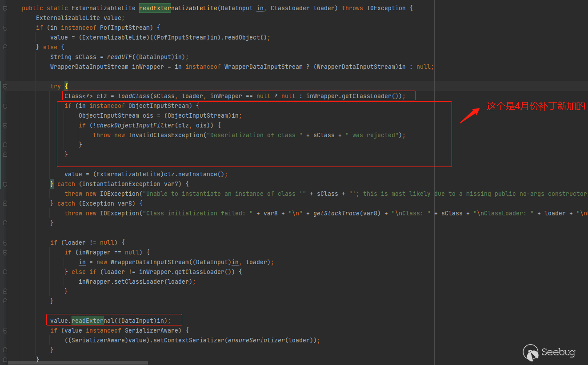The image size is (588, 365).
Task: Fold the 'if (value instanceof SerializerAware)' block
Action: [x=5, y=331]
